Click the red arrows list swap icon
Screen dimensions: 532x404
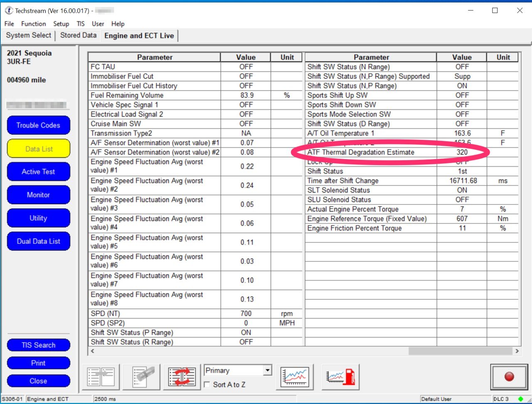[182, 377]
